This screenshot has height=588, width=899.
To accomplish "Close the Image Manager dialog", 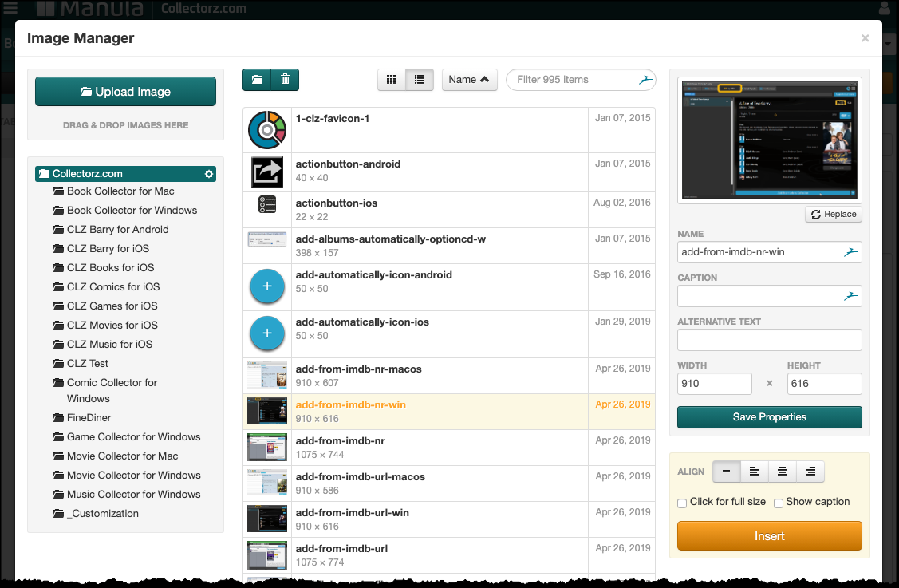I will point(865,38).
